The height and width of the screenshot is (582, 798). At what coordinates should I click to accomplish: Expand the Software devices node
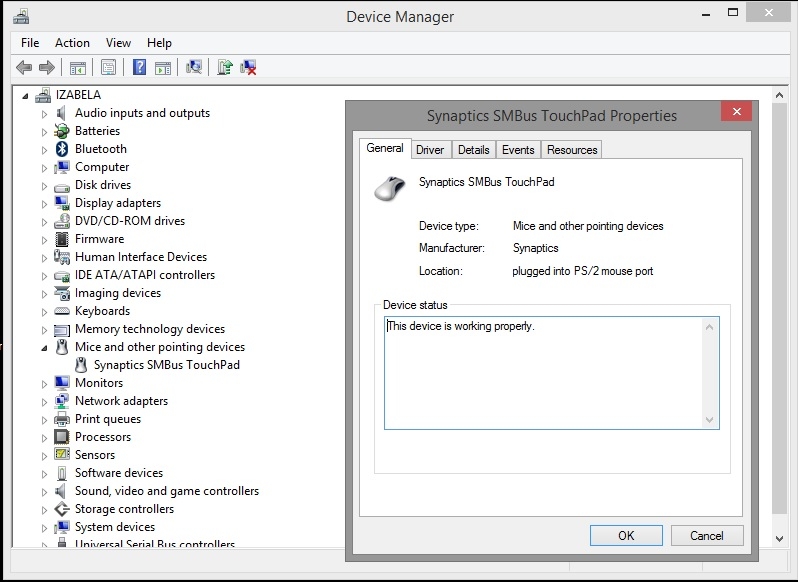pyautogui.click(x=44, y=474)
